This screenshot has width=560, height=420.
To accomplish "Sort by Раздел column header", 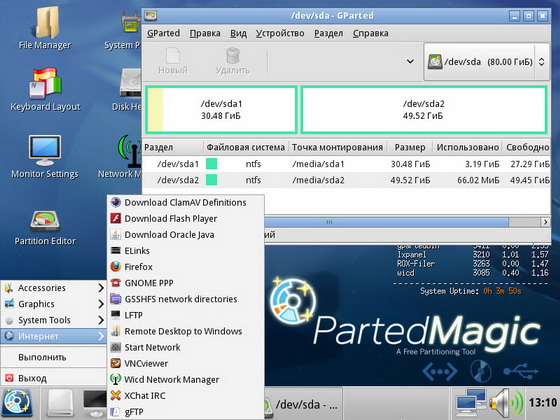I will point(173,147).
